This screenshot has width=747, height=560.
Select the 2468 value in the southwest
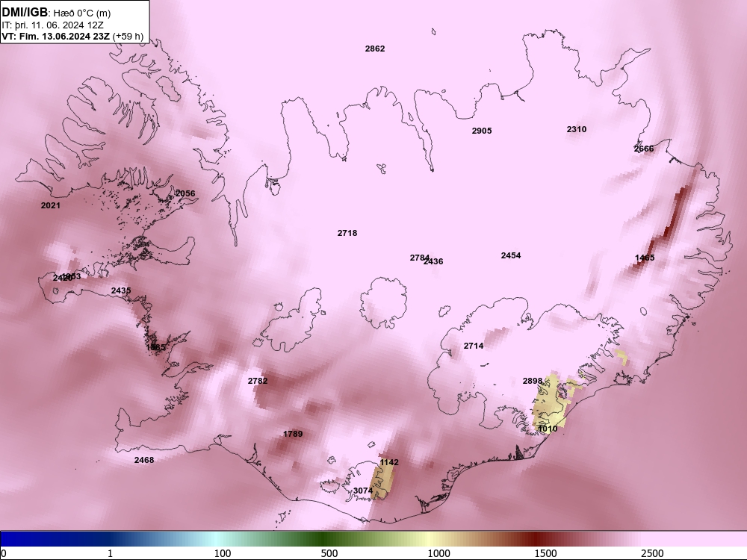click(144, 459)
